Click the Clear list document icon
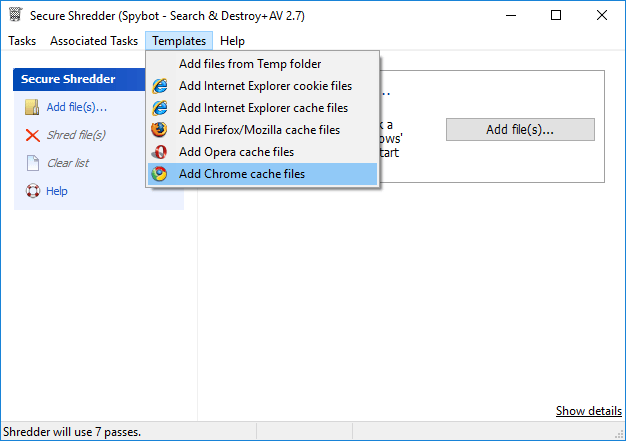This screenshot has width=626, height=441. tap(32, 163)
